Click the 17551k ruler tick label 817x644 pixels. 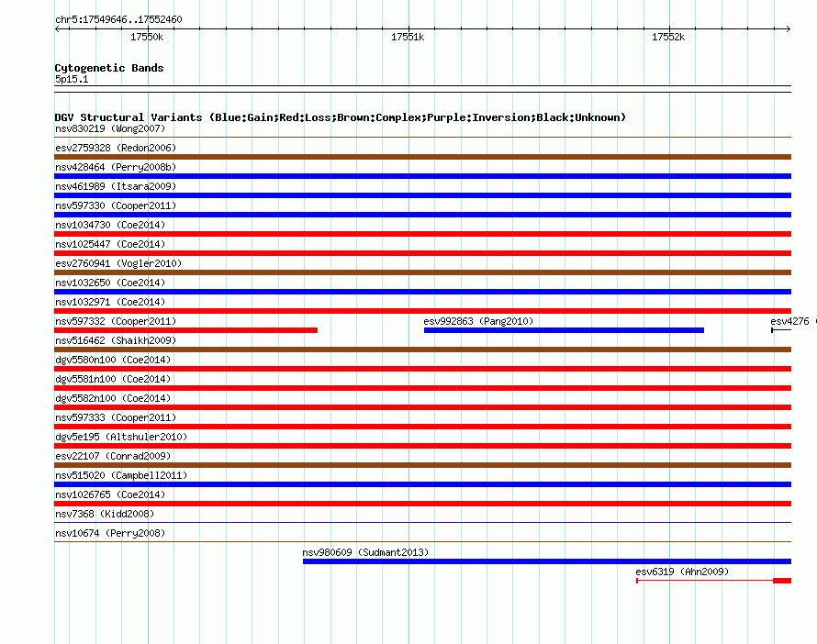click(x=408, y=37)
